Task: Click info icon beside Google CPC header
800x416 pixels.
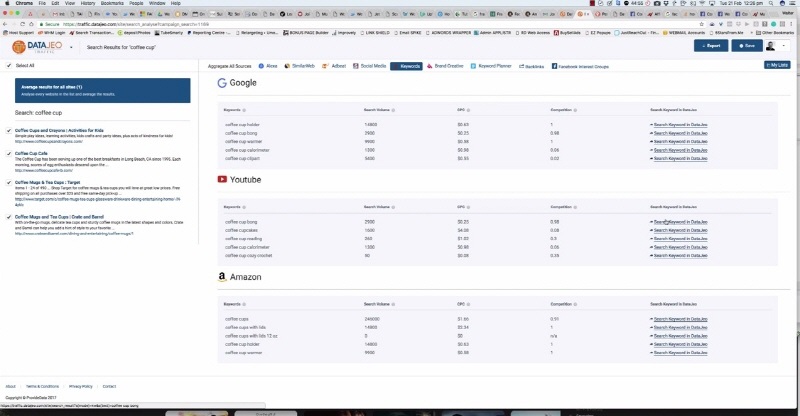Action: click(x=468, y=110)
